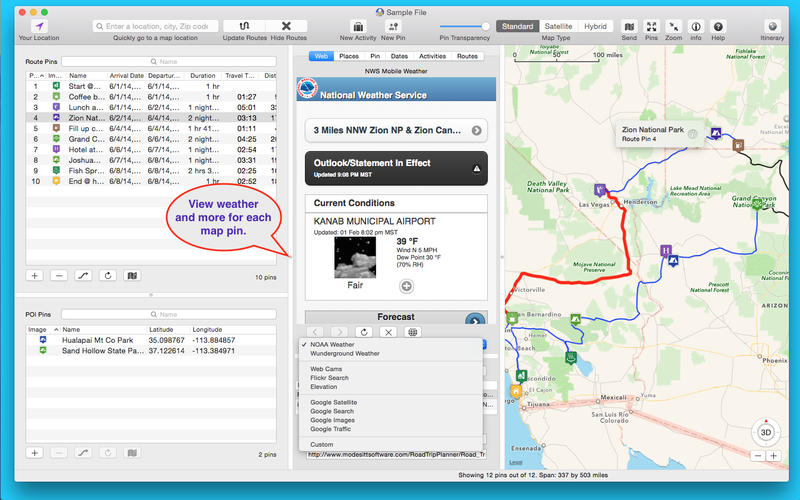Click Update Routes toolbar icon
The image size is (800, 500).
click(x=244, y=26)
